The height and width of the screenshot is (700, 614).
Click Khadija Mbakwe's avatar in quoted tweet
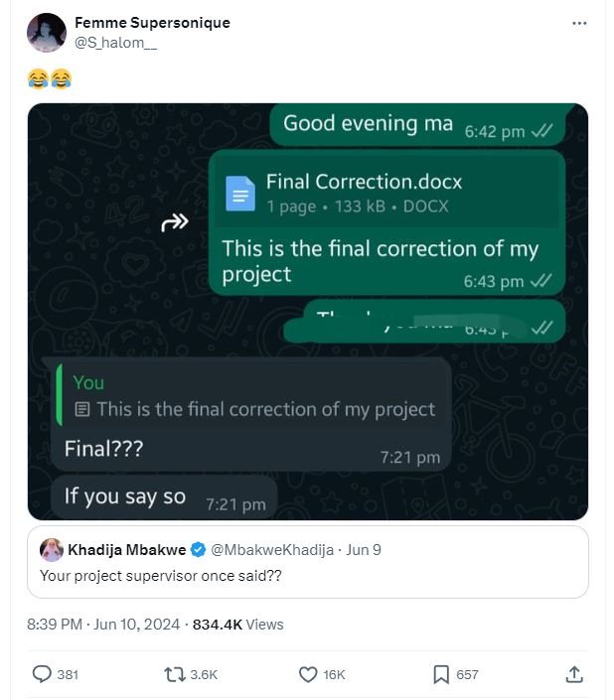(x=52, y=550)
